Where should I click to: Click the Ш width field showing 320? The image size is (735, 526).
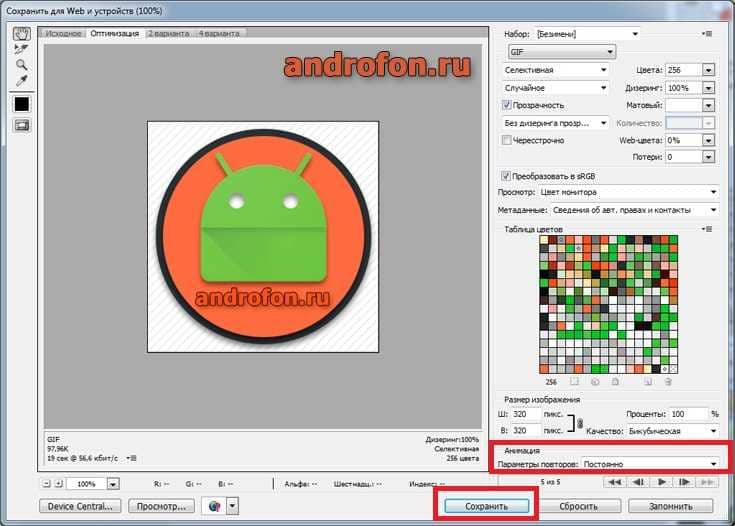tap(525, 414)
